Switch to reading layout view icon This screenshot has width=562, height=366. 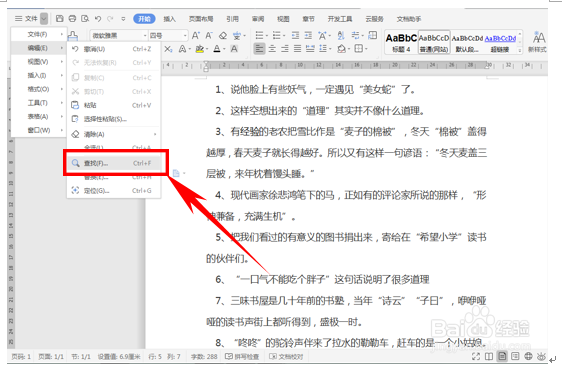[489, 356]
